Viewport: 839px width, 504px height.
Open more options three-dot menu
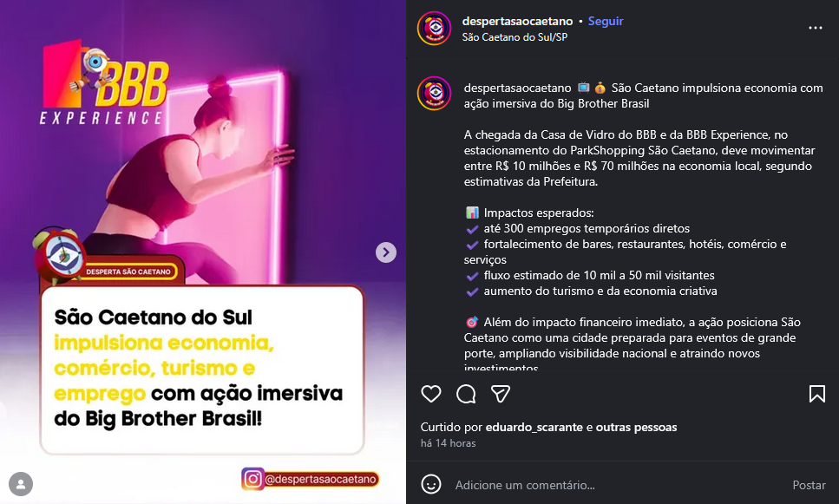click(x=815, y=28)
